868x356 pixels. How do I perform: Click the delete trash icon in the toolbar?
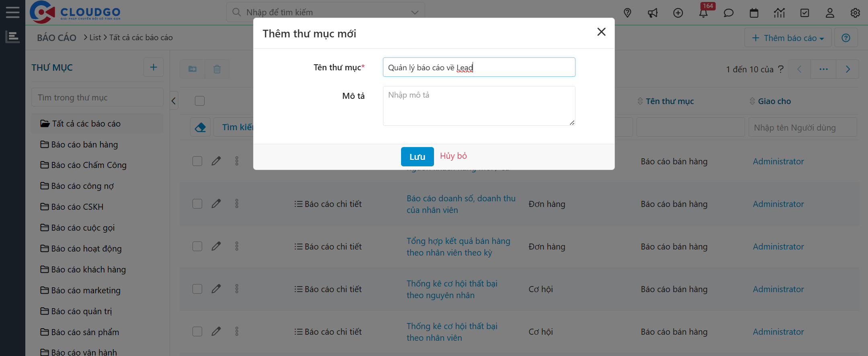pos(217,69)
